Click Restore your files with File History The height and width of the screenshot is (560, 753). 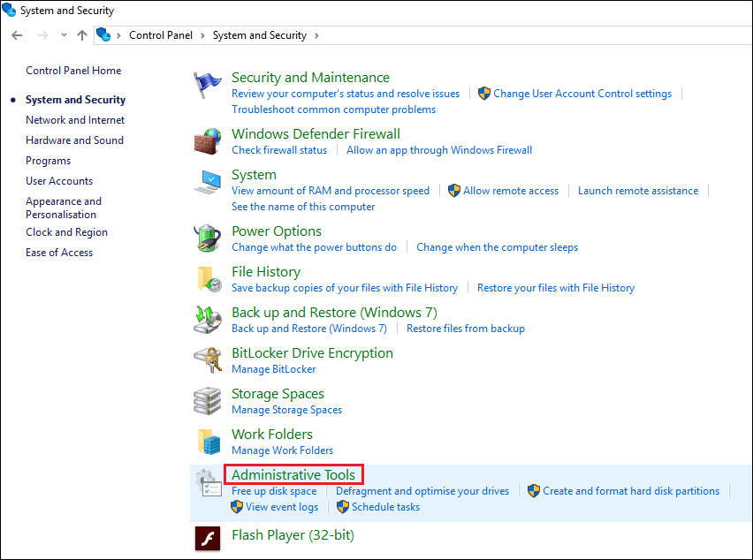556,288
